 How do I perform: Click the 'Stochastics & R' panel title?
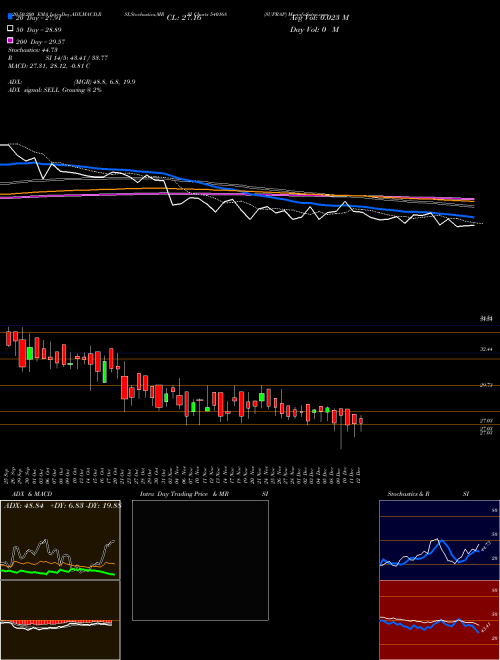pyautogui.click(x=409, y=494)
